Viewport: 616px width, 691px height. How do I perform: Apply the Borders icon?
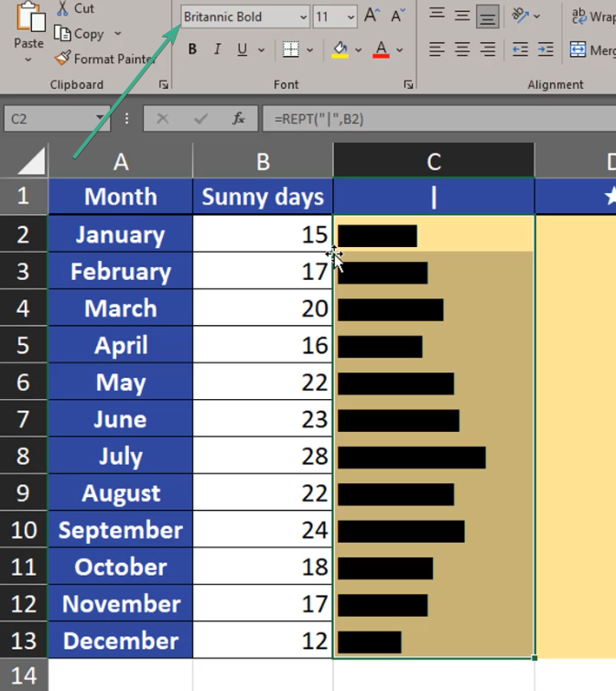(x=290, y=49)
